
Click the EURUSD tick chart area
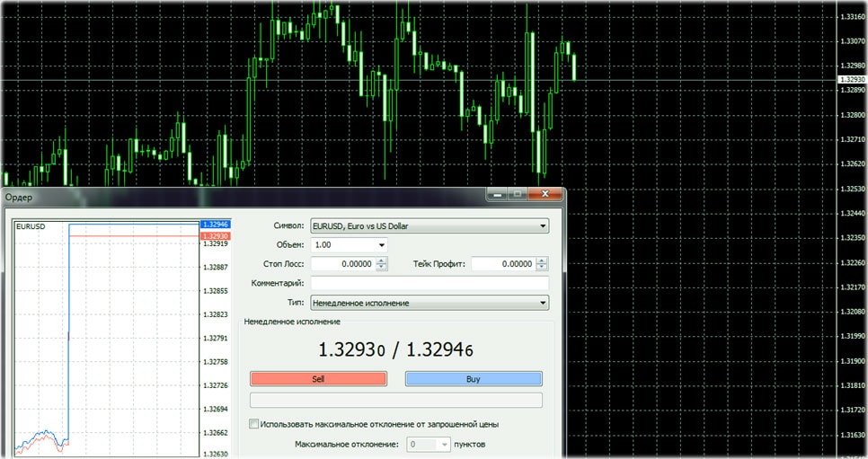pos(106,341)
